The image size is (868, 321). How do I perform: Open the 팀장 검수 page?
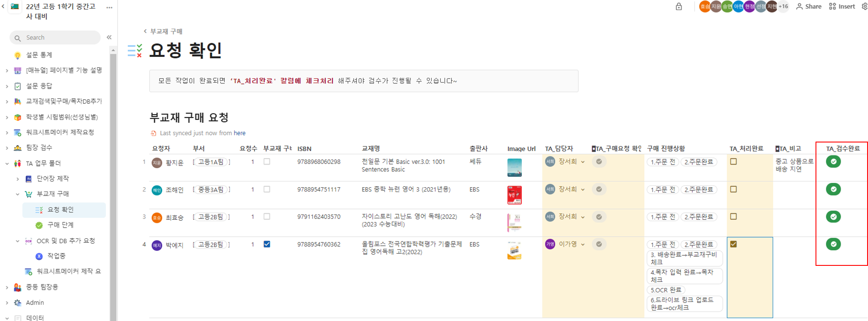pos(39,148)
